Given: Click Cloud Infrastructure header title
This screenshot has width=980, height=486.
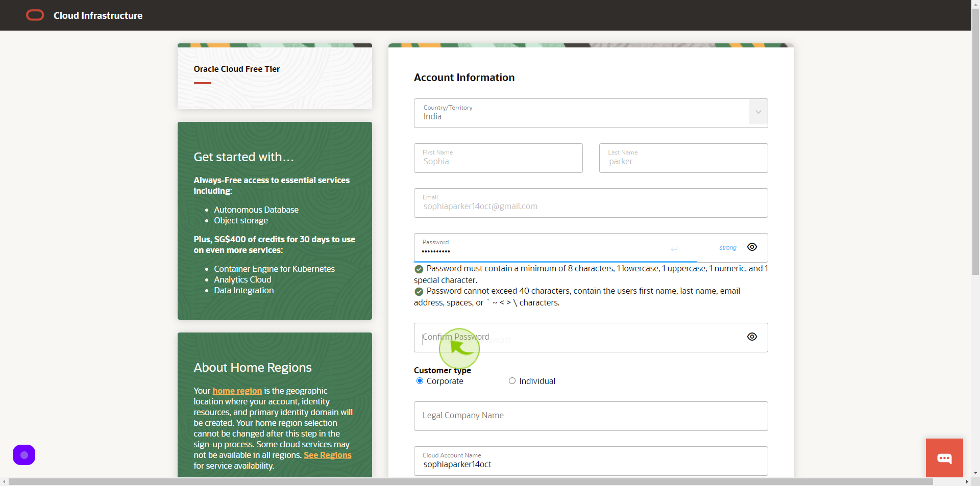Looking at the screenshot, I should coord(98,15).
